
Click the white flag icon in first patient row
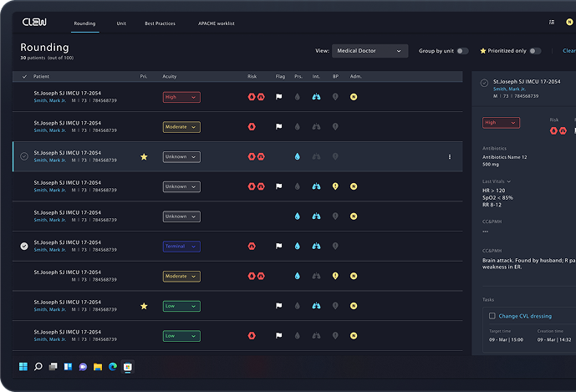(x=280, y=97)
